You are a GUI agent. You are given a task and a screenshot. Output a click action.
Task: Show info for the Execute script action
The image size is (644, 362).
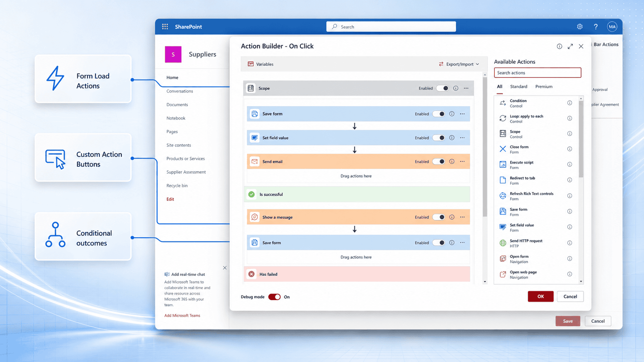pyautogui.click(x=570, y=164)
